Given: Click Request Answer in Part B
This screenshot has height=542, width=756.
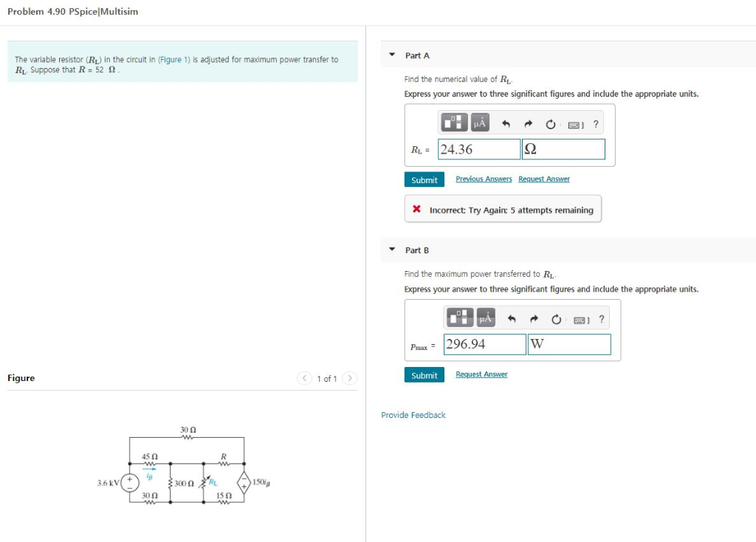Looking at the screenshot, I should [x=481, y=374].
